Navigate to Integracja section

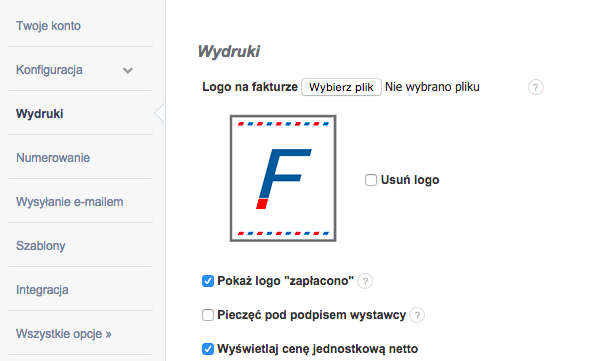click(x=42, y=290)
